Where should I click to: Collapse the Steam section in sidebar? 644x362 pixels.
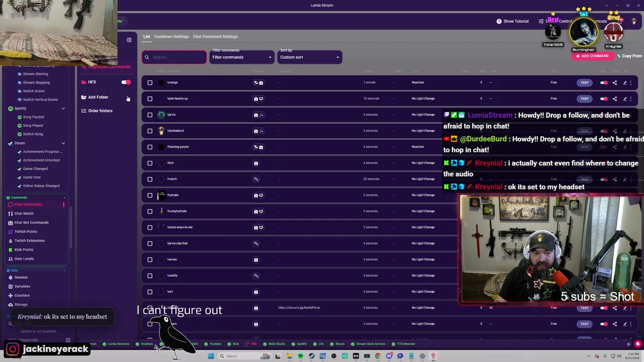click(63, 143)
